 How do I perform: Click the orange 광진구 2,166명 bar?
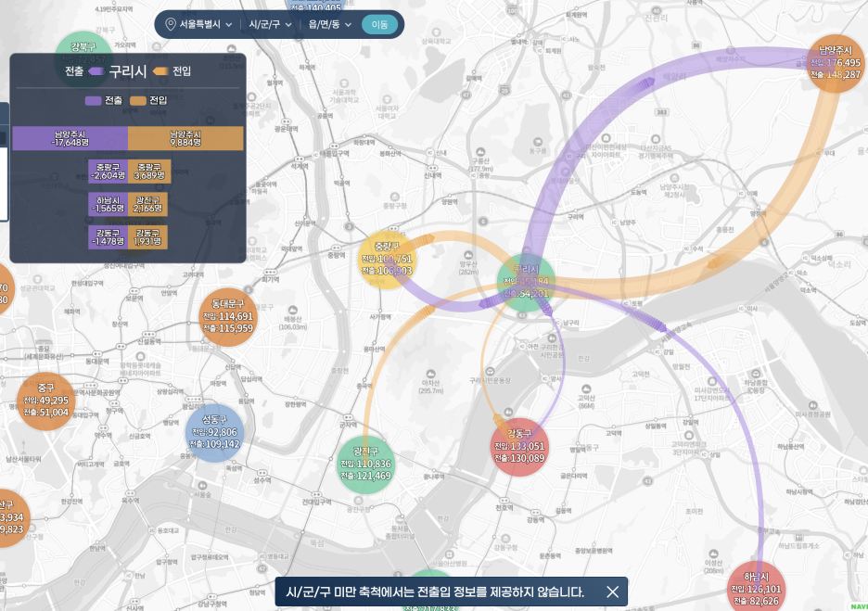coord(147,204)
